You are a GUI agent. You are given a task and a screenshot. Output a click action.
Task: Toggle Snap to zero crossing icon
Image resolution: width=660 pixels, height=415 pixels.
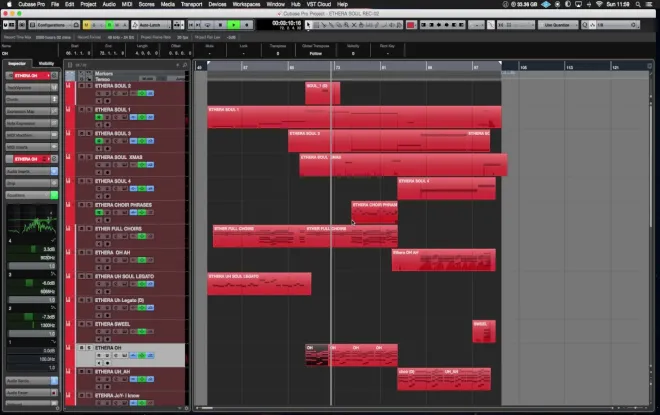491,25
